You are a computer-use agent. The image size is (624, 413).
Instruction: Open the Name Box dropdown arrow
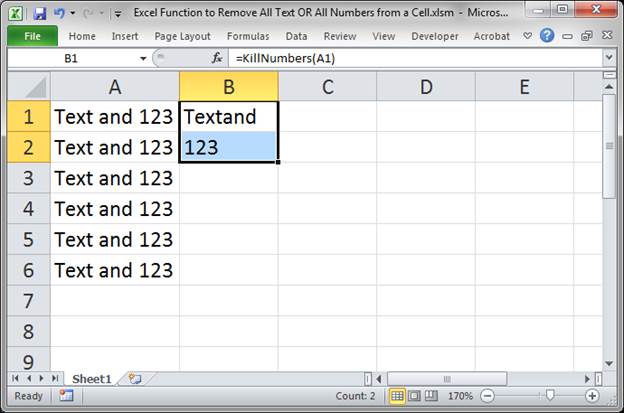pos(144,59)
